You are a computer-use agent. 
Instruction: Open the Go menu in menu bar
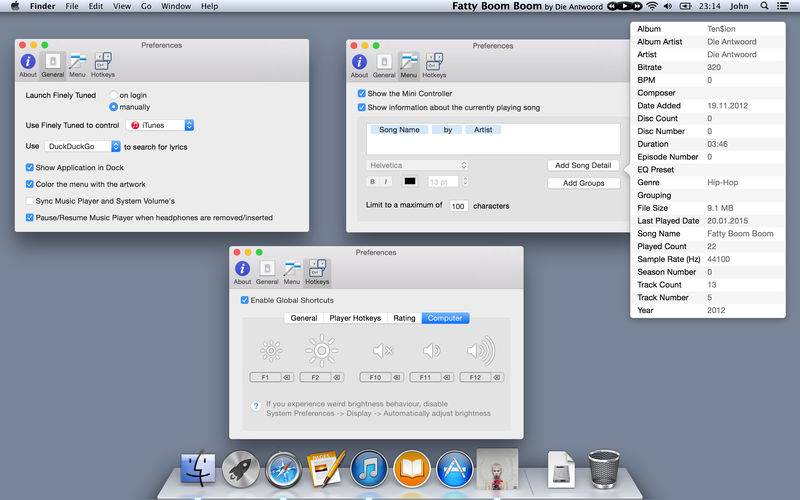[146, 6]
